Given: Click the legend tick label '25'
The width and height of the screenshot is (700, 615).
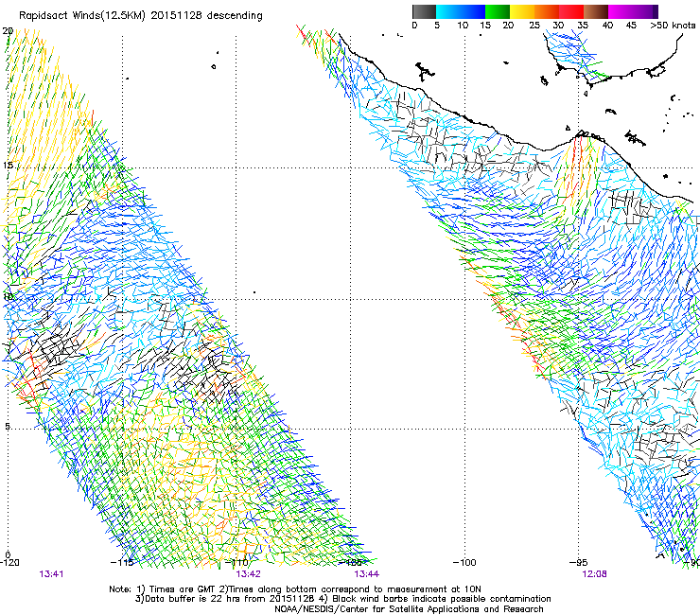Looking at the screenshot, I should 534,26.
